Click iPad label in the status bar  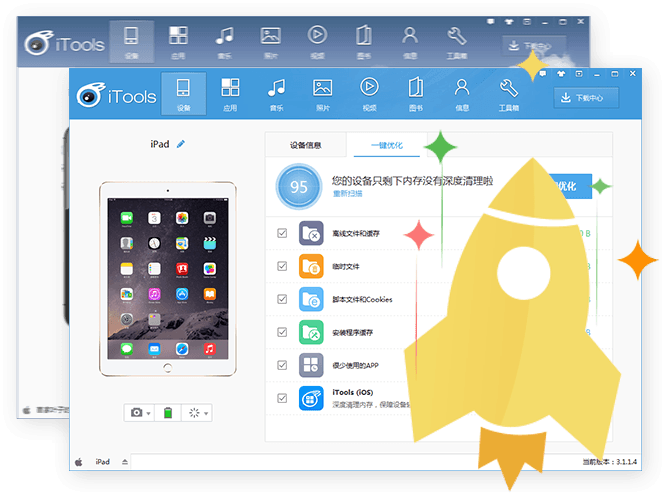(103, 462)
